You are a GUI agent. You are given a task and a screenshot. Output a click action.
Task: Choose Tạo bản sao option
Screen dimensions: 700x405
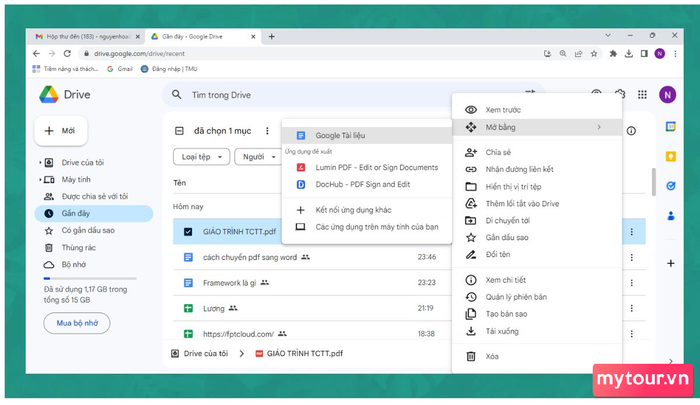(537, 314)
